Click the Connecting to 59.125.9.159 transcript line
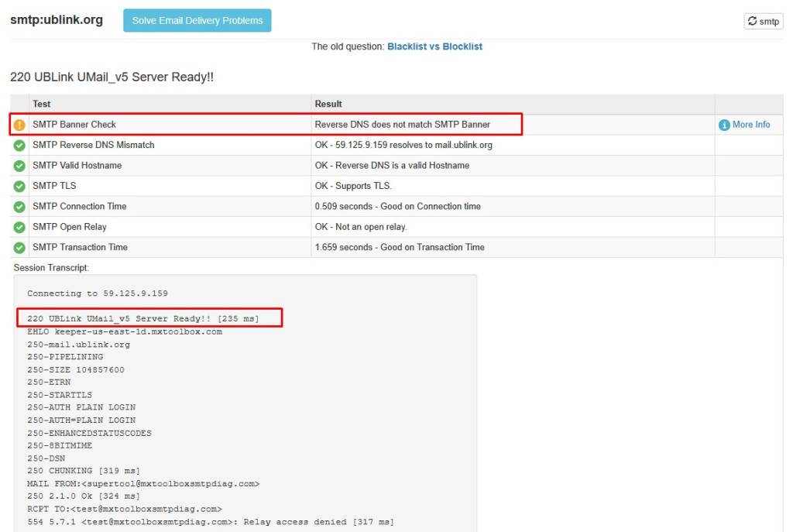 coord(98,293)
